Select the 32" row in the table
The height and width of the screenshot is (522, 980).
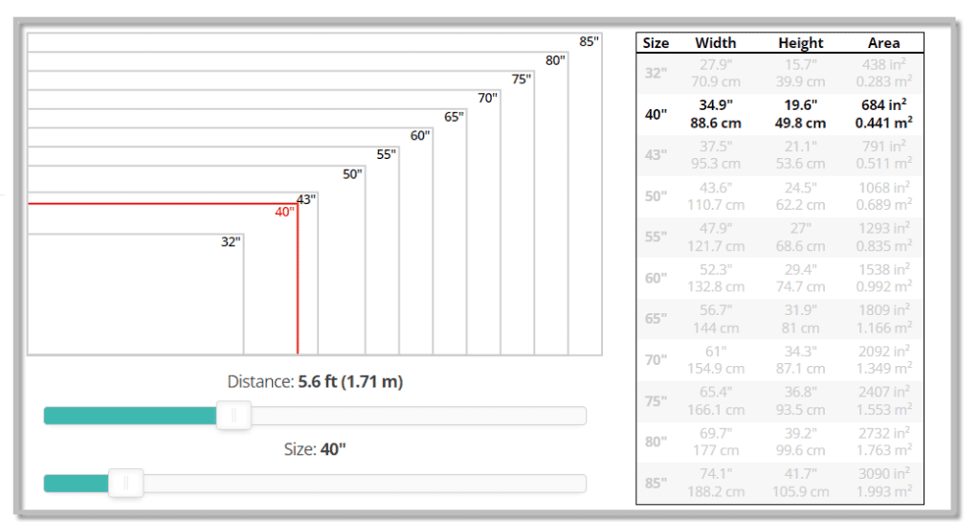click(779, 73)
